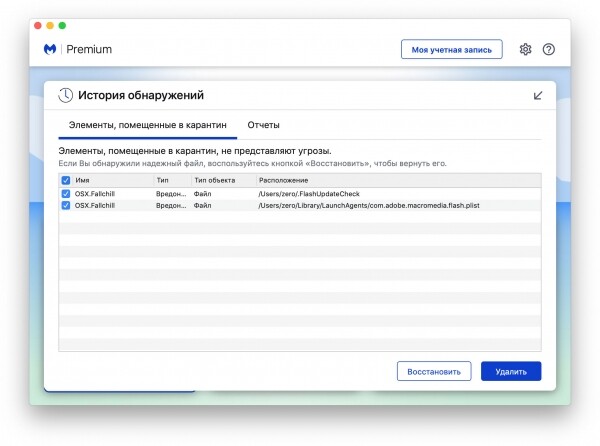Close the window with the red button

38,25
